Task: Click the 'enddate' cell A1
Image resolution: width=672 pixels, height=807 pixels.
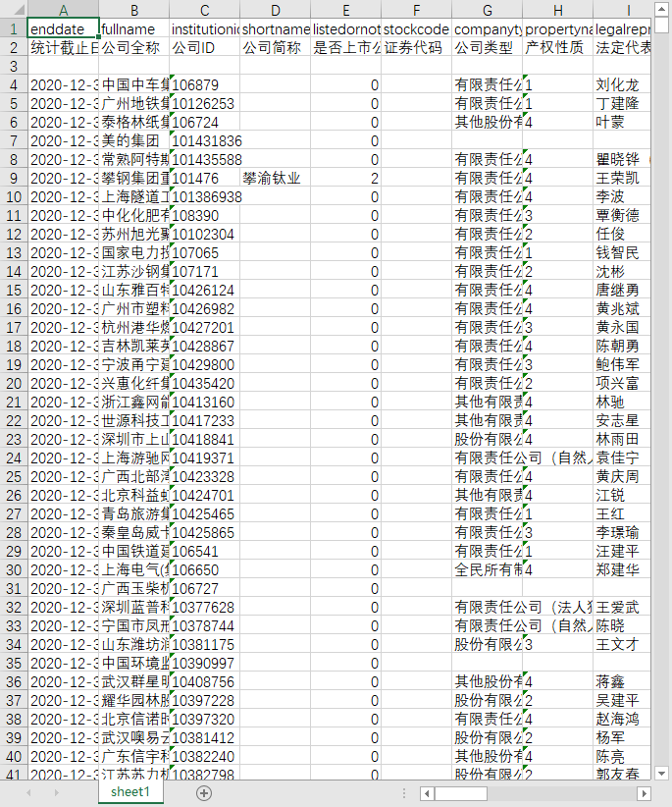Action: (63, 28)
